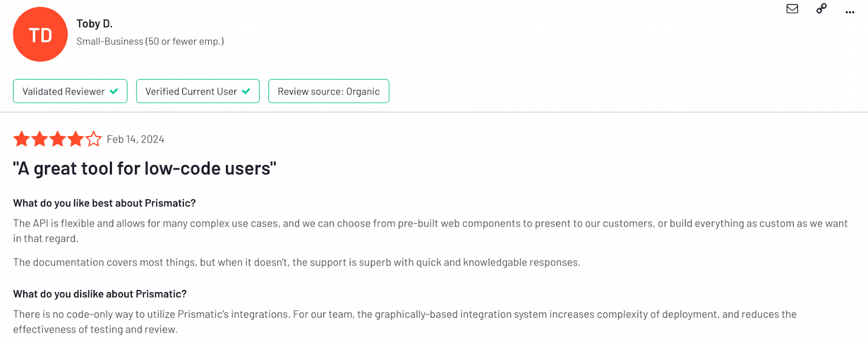Image resolution: width=868 pixels, height=340 pixels.
Task: Click the third filled rating star
Action: click(58, 139)
